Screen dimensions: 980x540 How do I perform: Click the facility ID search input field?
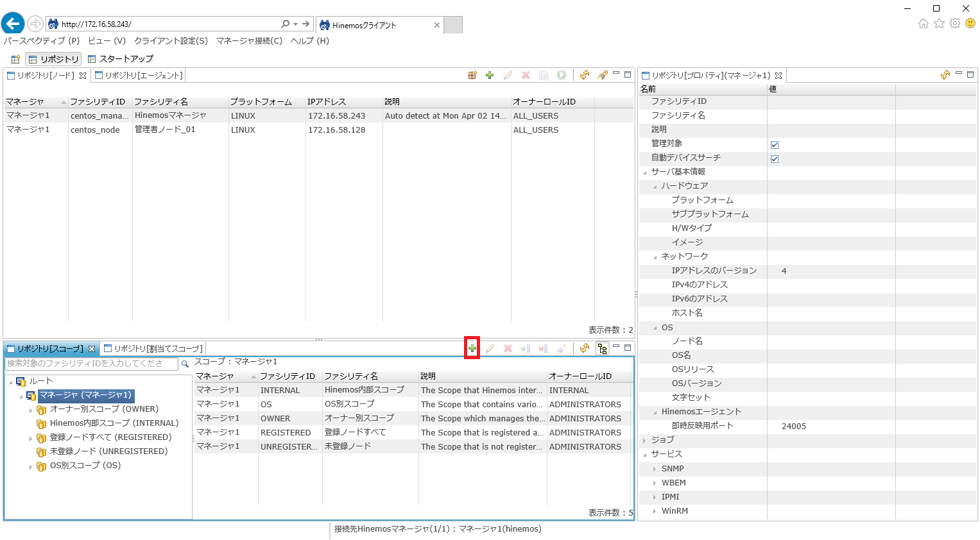coord(92,364)
